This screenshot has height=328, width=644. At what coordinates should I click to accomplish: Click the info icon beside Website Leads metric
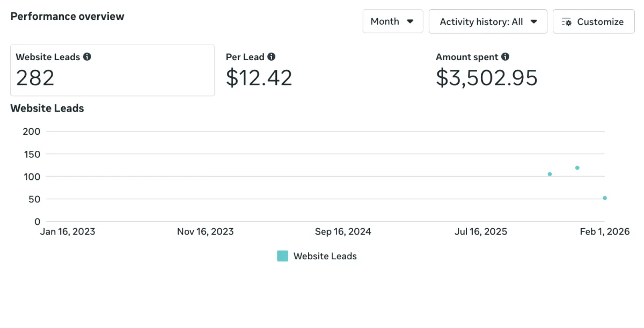click(x=87, y=57)
